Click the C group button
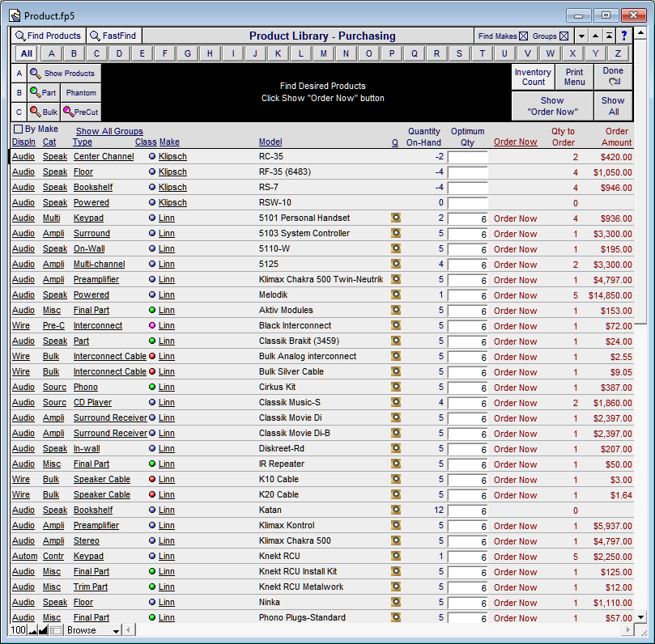The image size is (655, 644). pos(19,112)
